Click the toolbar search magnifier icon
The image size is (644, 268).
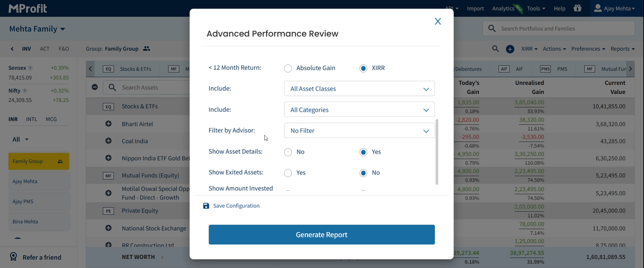coord(495,49)
